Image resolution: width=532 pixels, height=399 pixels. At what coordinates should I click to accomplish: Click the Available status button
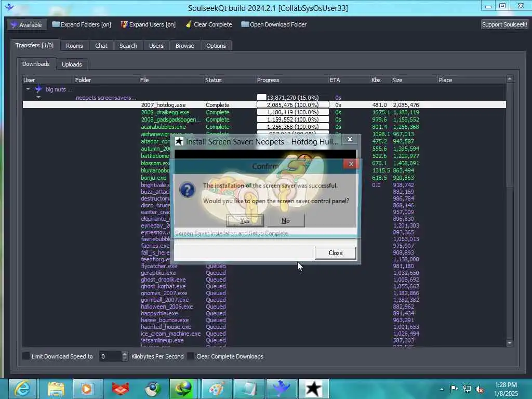(26, 24)
